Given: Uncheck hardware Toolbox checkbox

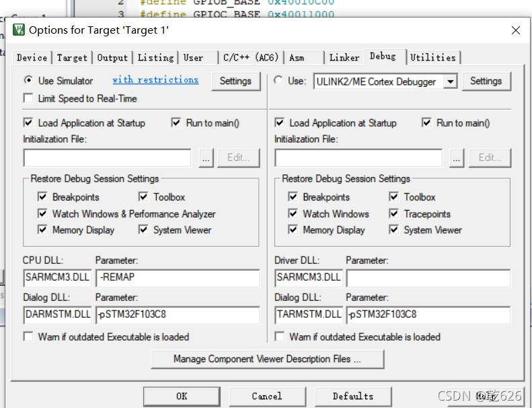Looking at the screenshot, I should pyautogui.click(x=394, y=197).
